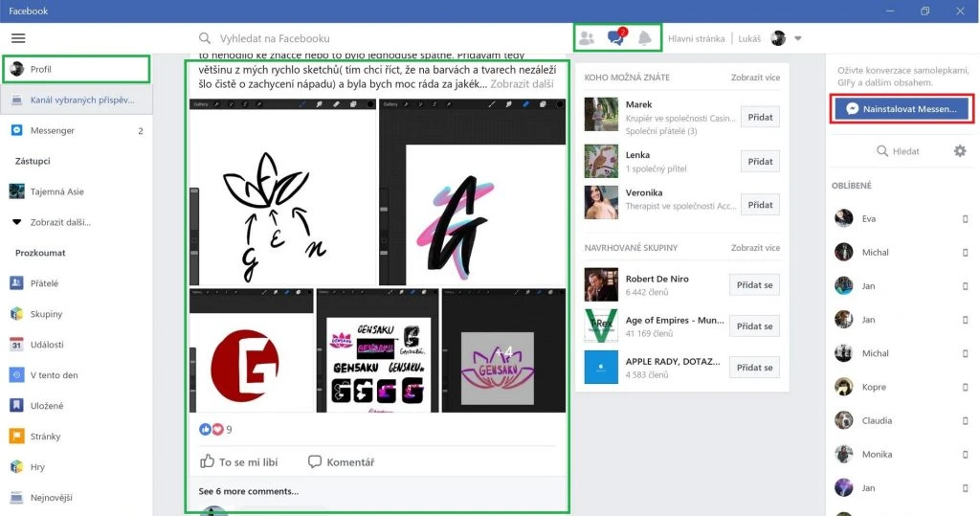
Task: Open messages icon with red badge
Action: [x=616, y=38]
